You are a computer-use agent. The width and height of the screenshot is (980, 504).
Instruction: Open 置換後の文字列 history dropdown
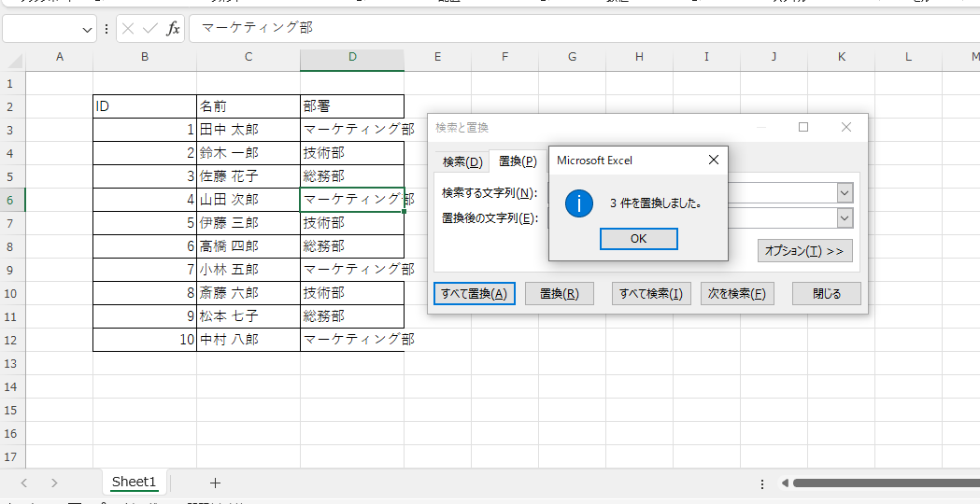tap(845, 218)
